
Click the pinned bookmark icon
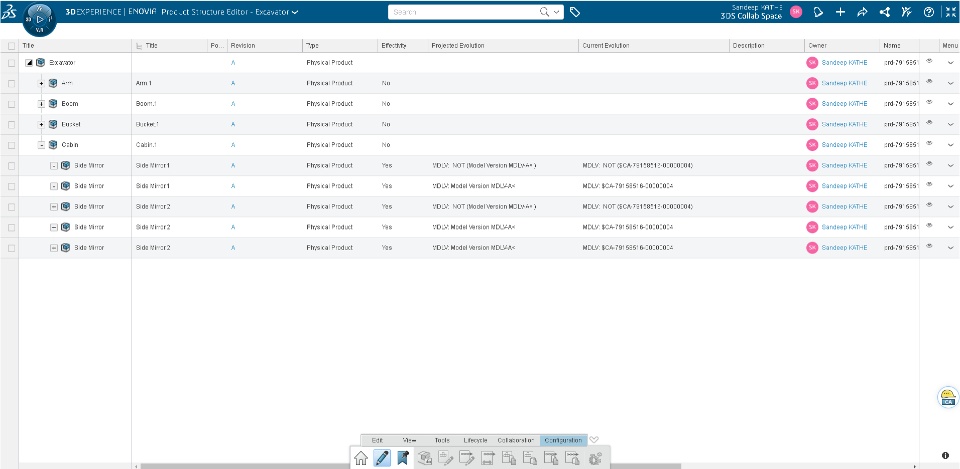coord(403,458)
